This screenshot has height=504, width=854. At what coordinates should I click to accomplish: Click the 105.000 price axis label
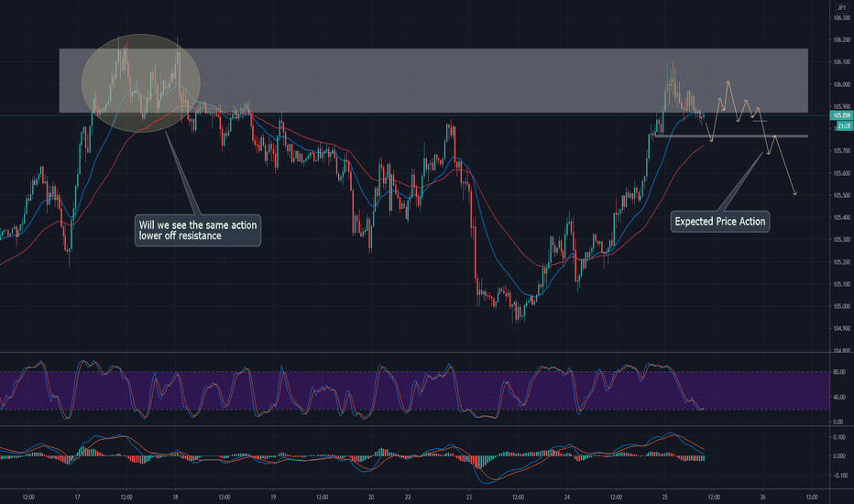[841, 306]
